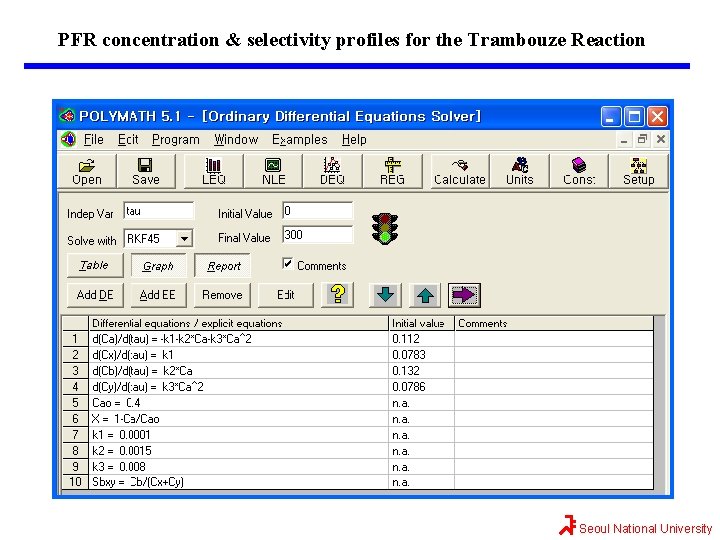Viewport: 720px width, 540px height.
Task: Select the d(Cy)/d(tau) = k3*Ca^2 row
Action: [x=238, y=387]
